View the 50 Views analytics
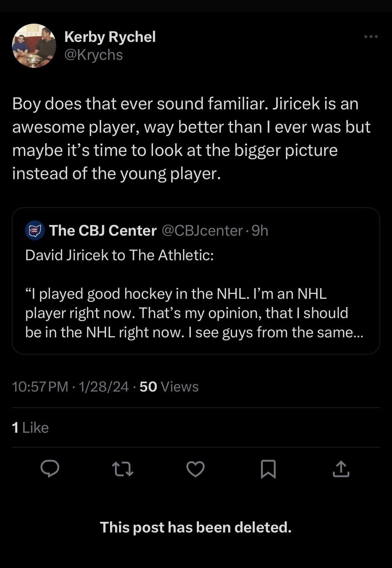 click(x=169, y=387)
